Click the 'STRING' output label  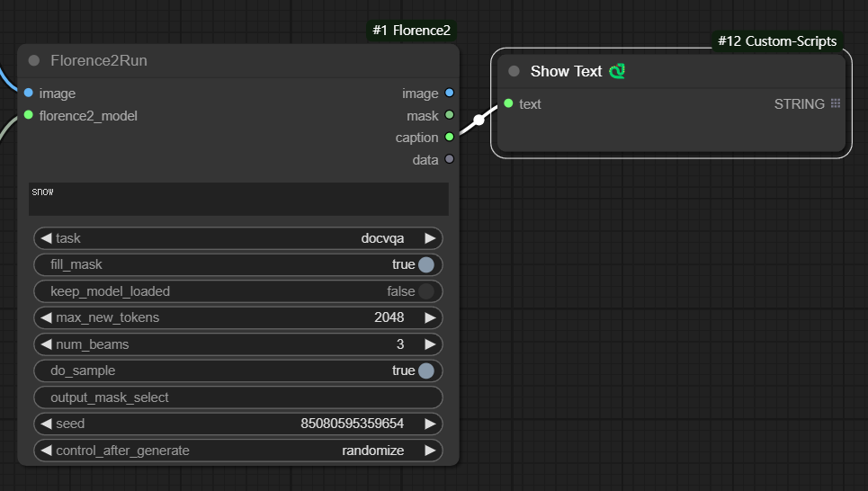(x=800, y=104)
